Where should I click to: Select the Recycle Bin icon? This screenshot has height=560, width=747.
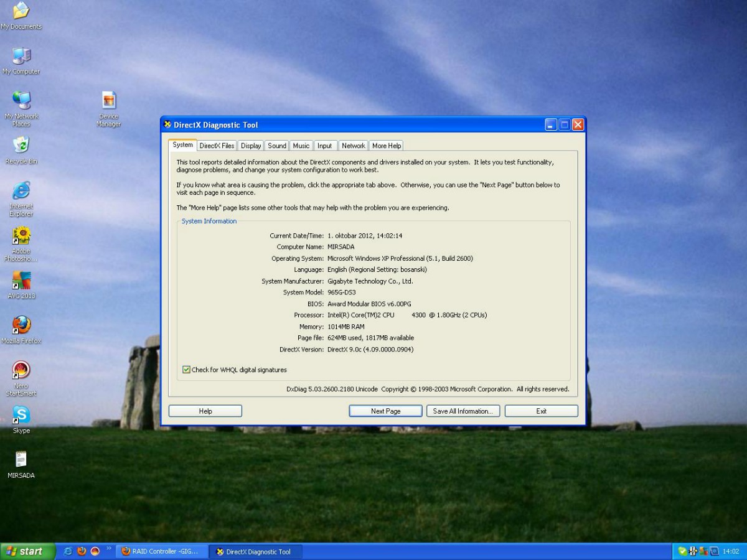21,150
